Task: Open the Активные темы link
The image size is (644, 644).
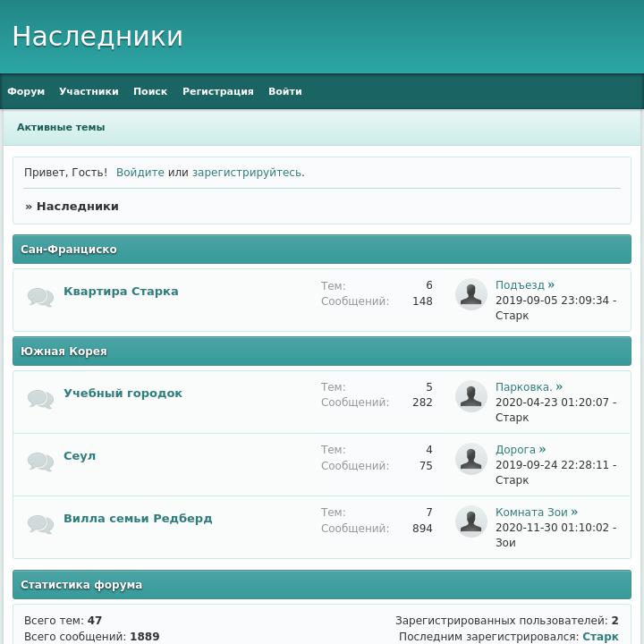Action: [x=61, y=127]
